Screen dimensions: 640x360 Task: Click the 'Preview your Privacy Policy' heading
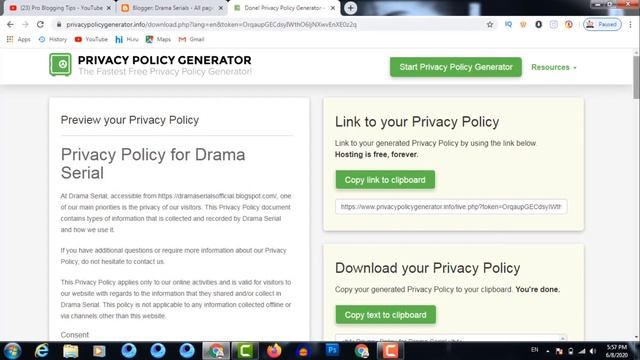(130, 120)
